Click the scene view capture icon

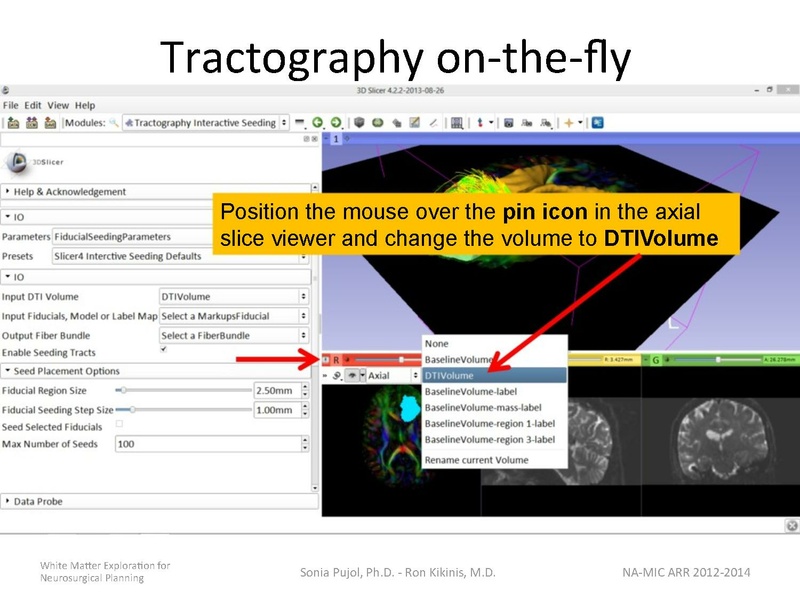pos(527,123)
